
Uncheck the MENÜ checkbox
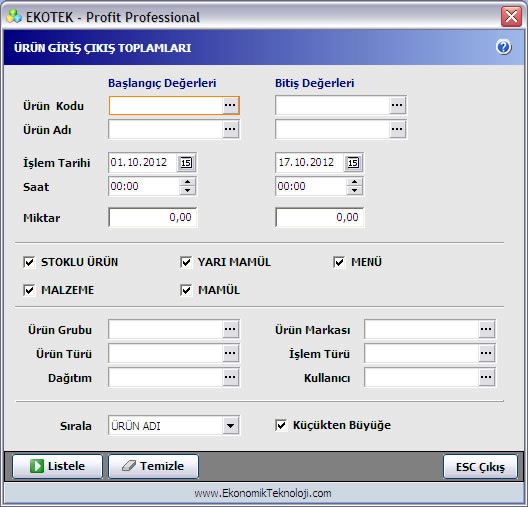tap(339, 262)
